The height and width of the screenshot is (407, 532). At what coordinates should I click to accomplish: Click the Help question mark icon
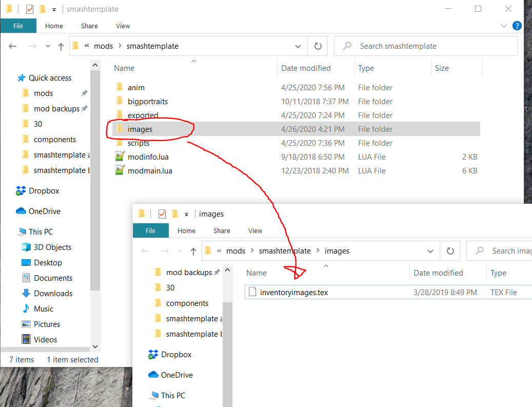tap(517, 26)
